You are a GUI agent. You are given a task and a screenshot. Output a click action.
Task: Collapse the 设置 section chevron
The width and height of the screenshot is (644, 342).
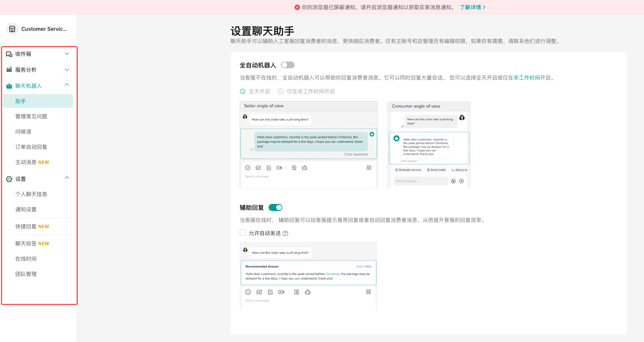click(67, 178)
